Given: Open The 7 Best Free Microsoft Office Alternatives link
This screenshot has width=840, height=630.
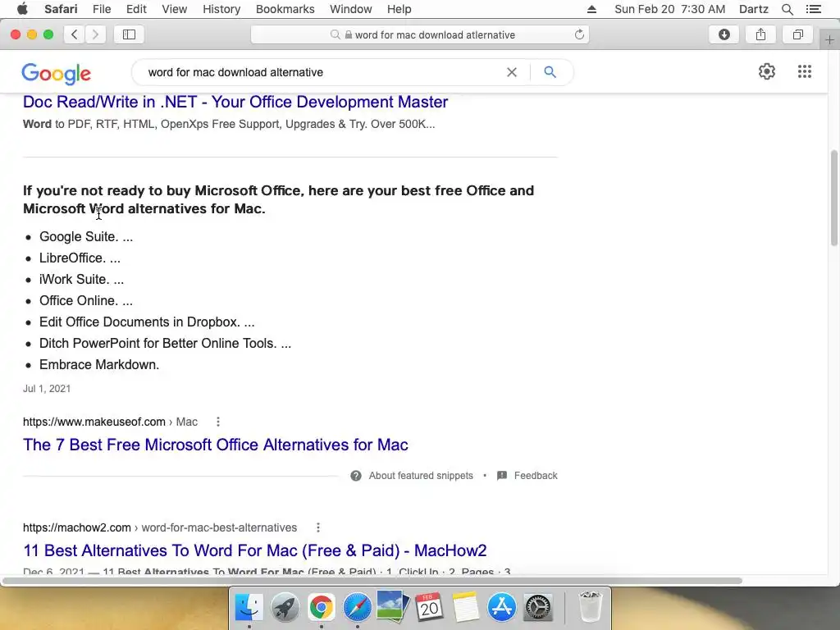Looking at the screenshot, I should [216, 445].
